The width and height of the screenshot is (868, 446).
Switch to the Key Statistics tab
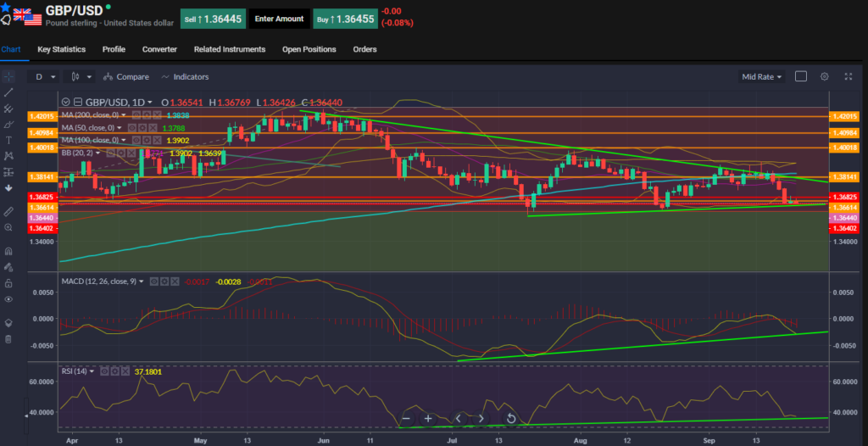click(x=62, y=49)
